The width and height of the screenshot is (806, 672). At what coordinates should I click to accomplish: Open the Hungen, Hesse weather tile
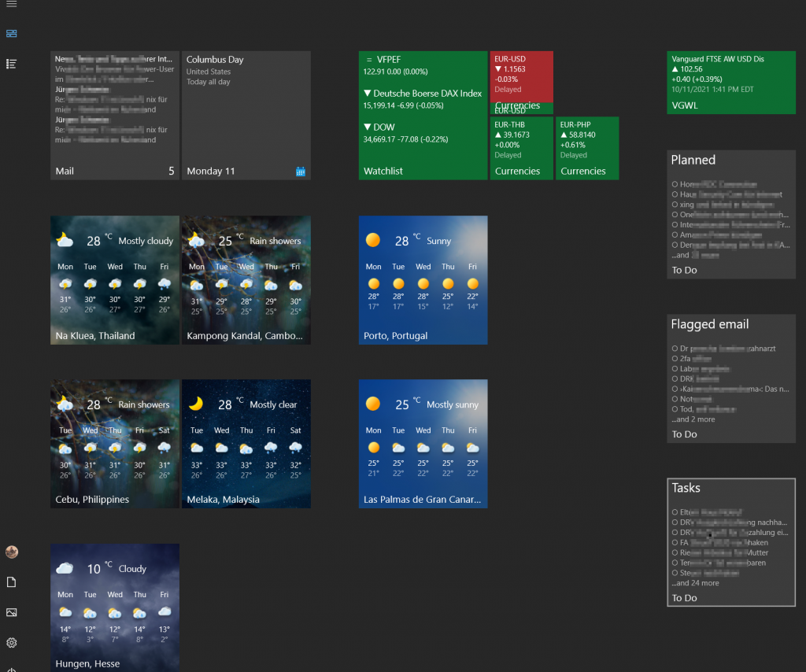115,607
